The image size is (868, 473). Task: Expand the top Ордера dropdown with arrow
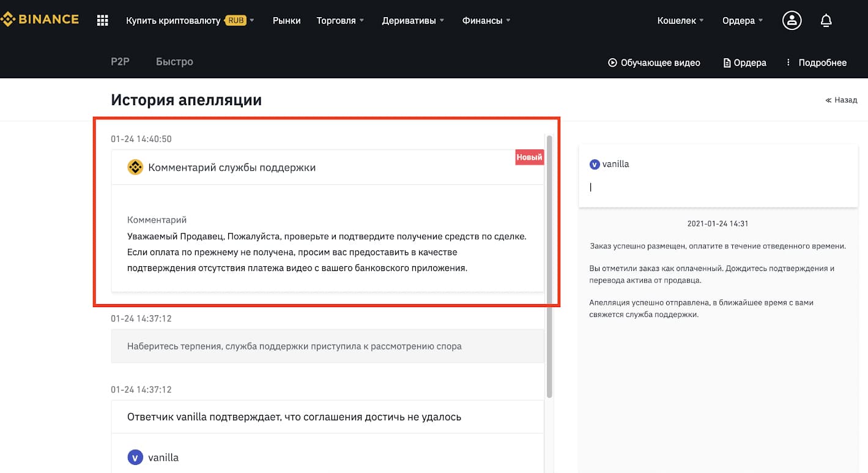click(x=743, y=20)
